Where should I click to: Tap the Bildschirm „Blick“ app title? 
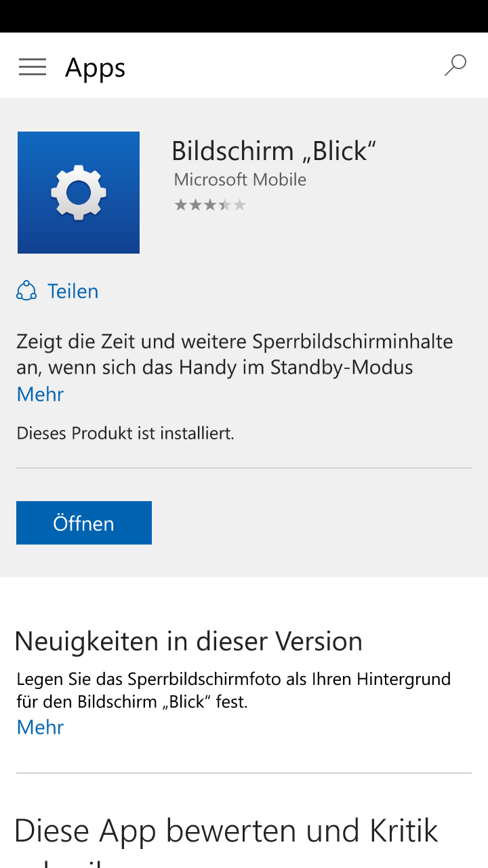tap(274, 151)
